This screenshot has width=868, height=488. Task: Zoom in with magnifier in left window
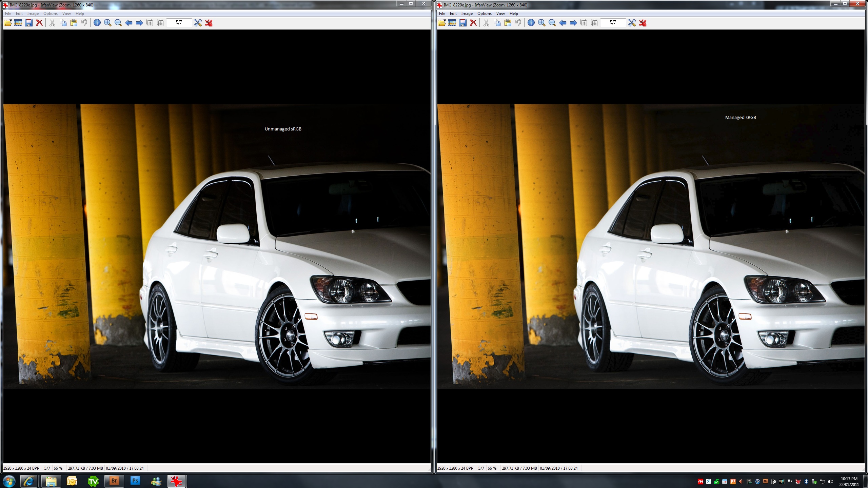[x=107, y=23]
